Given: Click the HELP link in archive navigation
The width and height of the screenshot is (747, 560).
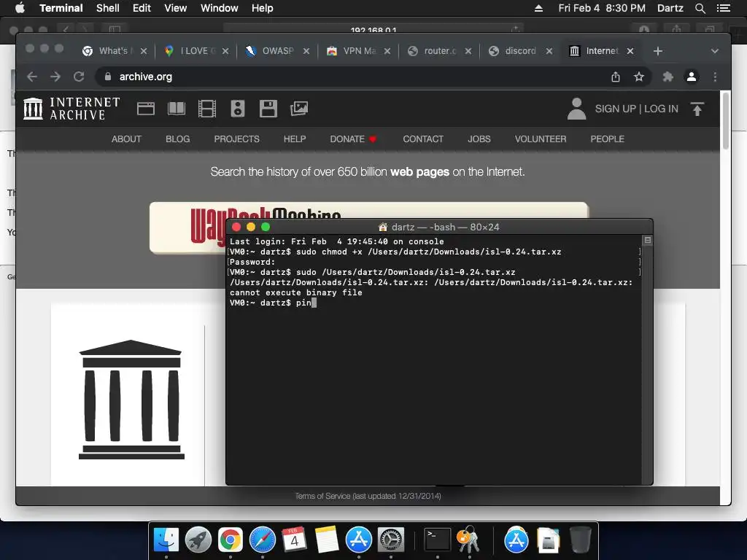Looking at the screenshot, I should [x=295, y=139].
